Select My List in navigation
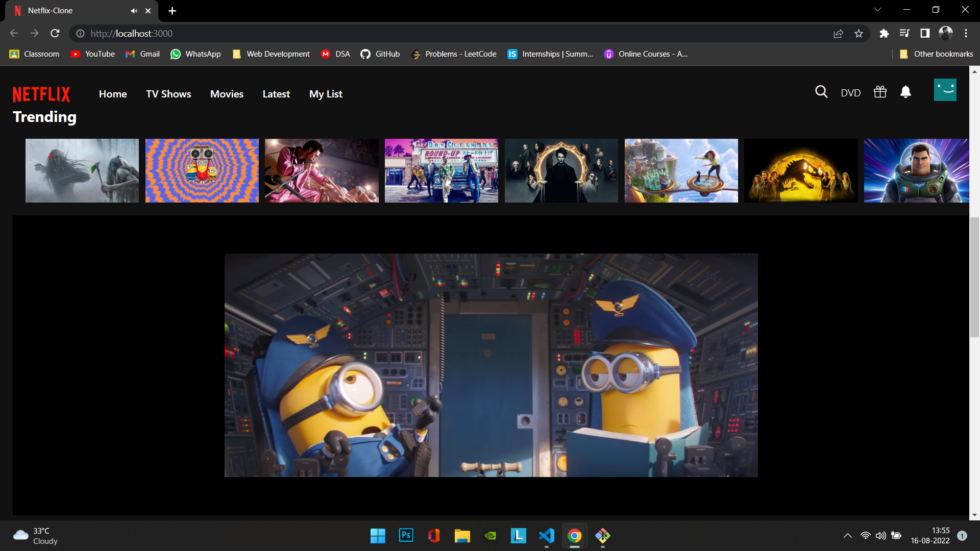Screen dimensions: 980x551 [326, 94]
